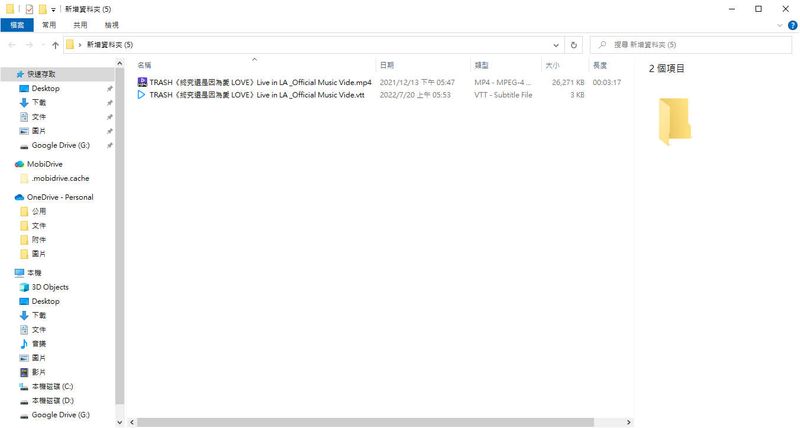The height and width of the screenshot is (428, 800).
Task: Select the 3D Objects folder icon
Action: click(23, 287)
